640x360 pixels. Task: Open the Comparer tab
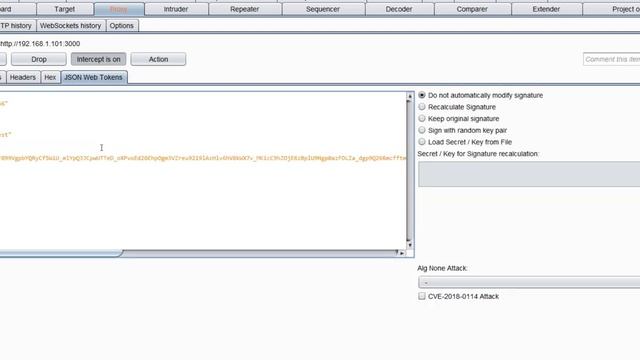pos(472,9)
